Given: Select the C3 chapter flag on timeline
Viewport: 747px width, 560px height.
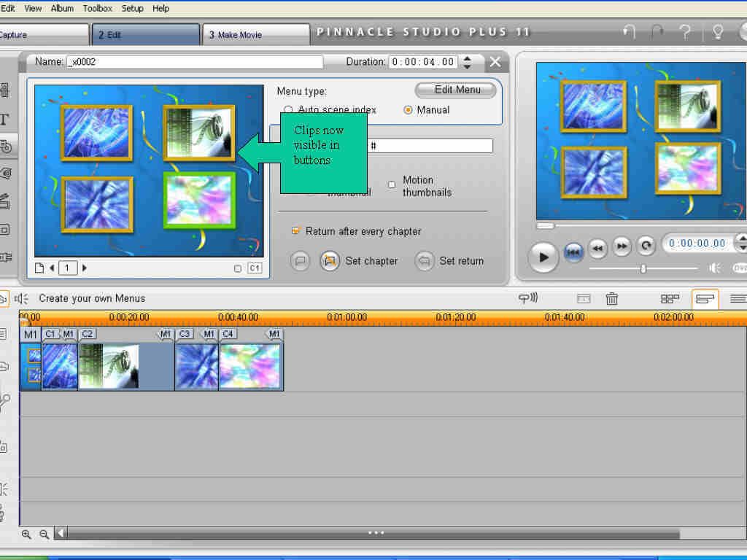Looking at the screenshot, I should (x=185, y=334).
